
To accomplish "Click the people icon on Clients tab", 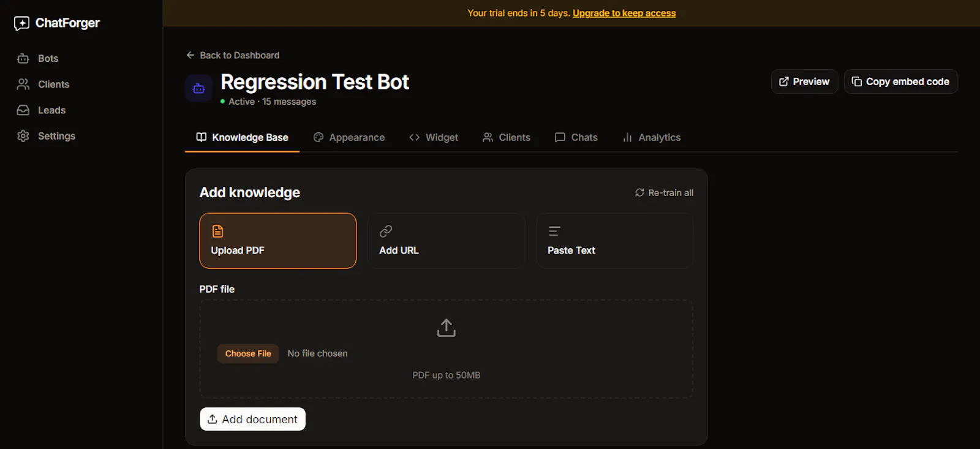I will click(488, 137).
